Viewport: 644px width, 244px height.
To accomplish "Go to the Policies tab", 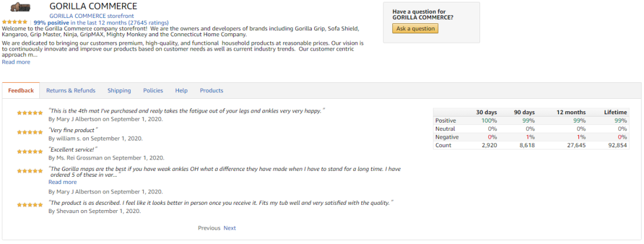I will [153, 90].
